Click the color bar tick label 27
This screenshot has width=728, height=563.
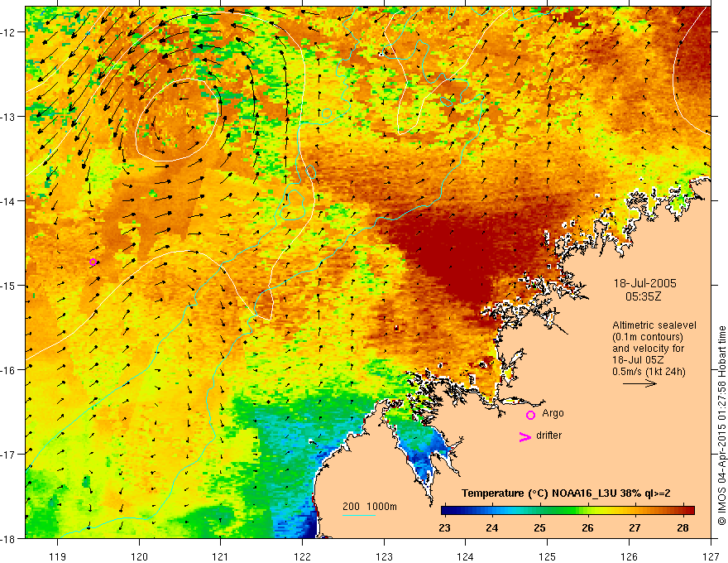click(x=635, y=528)
